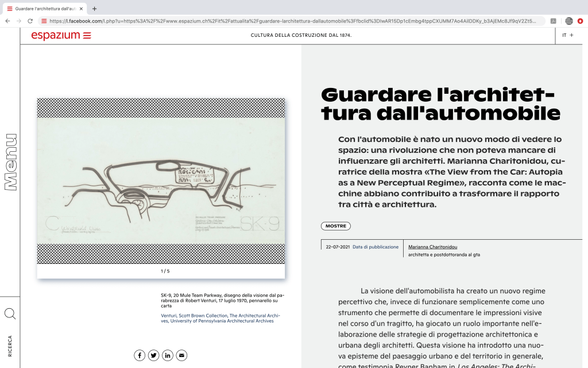Click the Venturi windshield sketch image
588x368 pixels.
[161, 181]
